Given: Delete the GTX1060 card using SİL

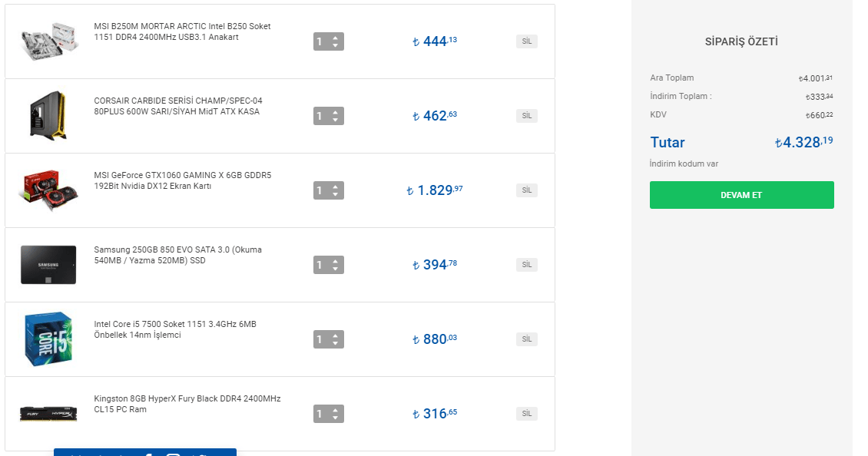Looking at the screenshot, I should (x=526, y=190).
